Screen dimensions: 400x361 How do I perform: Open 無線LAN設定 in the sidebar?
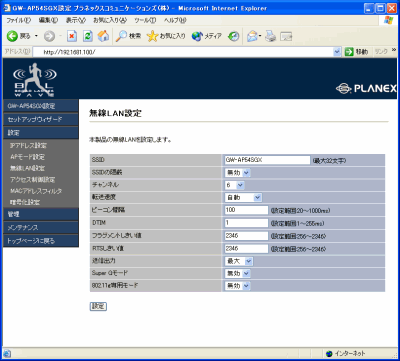coord(27,168)
